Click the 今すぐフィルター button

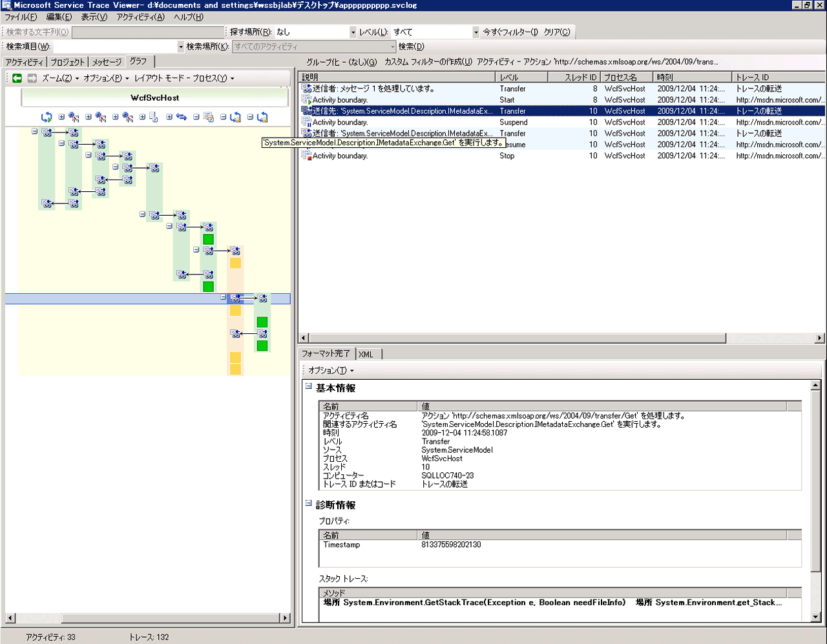[510, 32]
